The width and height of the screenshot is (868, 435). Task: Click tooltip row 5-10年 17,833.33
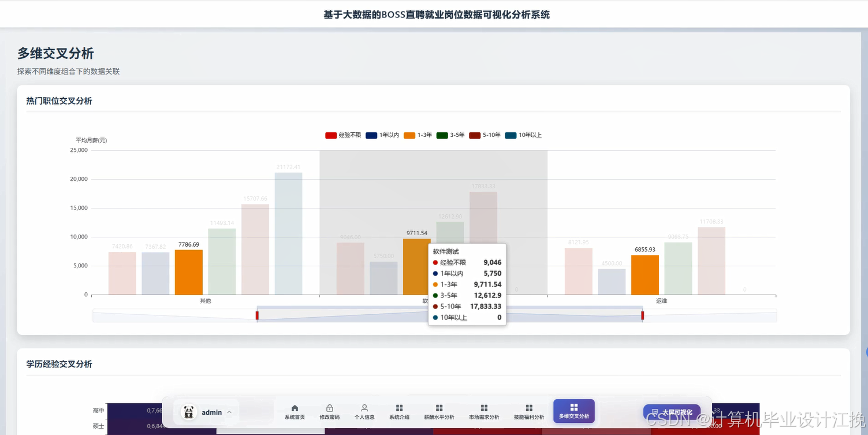[467, 307]
